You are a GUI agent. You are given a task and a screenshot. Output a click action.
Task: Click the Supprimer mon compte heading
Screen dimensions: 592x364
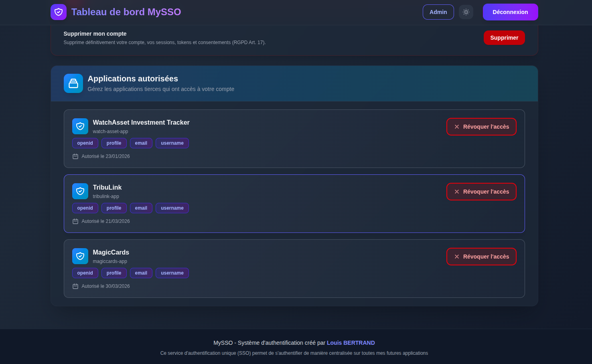(95, 34)
